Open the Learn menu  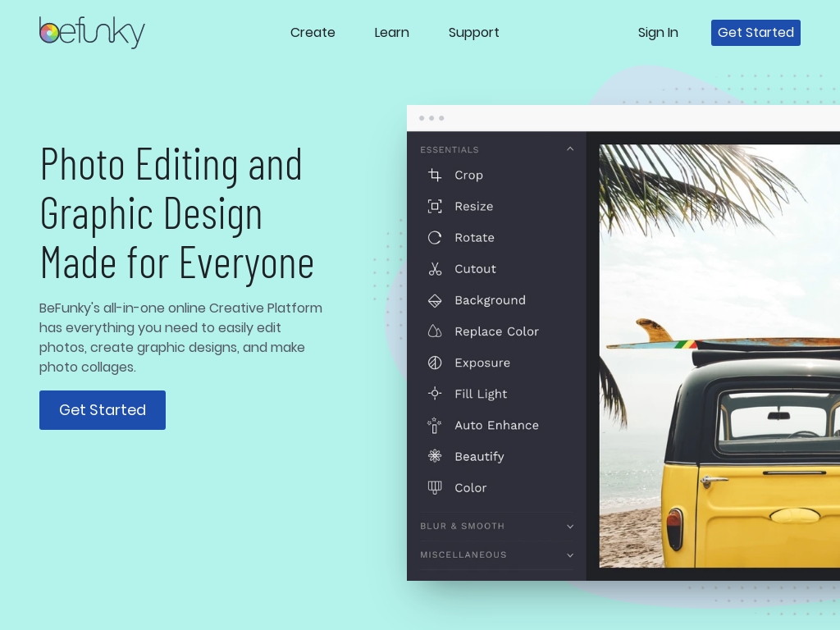click(x=391, y=33)
